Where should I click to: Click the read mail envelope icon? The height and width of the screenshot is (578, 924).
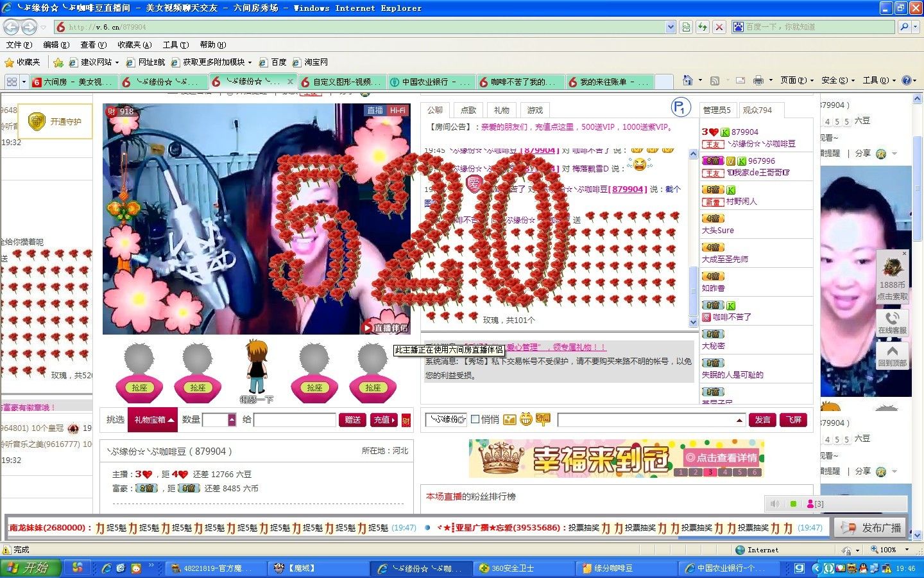pos(740,80)
